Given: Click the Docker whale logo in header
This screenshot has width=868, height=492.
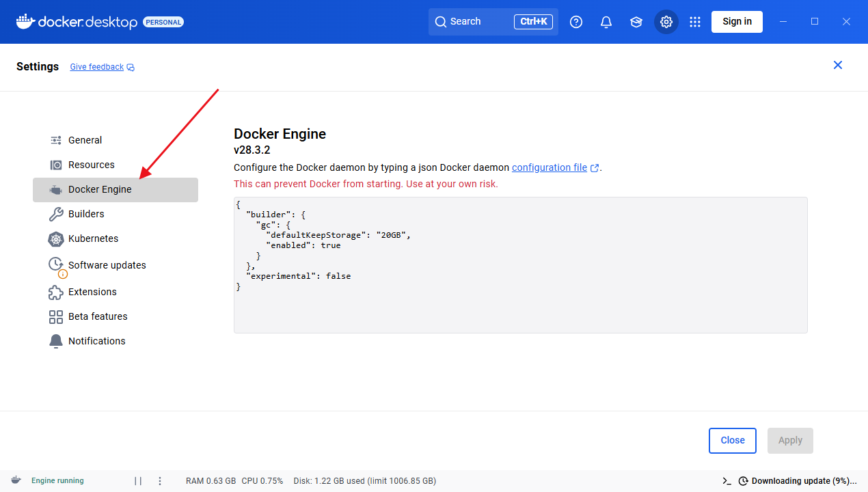Looking at the screenshot, I should (25, 21).
